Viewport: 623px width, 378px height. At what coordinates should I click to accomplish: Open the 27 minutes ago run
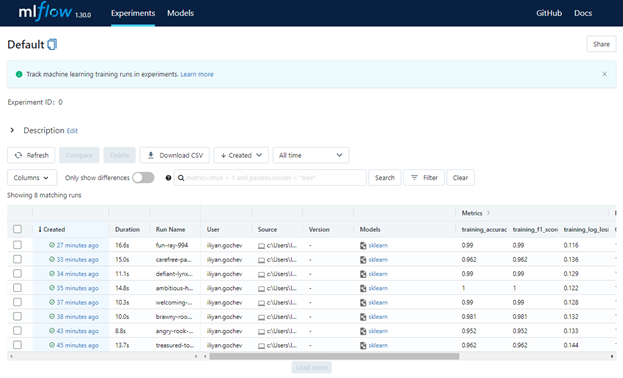77,245
